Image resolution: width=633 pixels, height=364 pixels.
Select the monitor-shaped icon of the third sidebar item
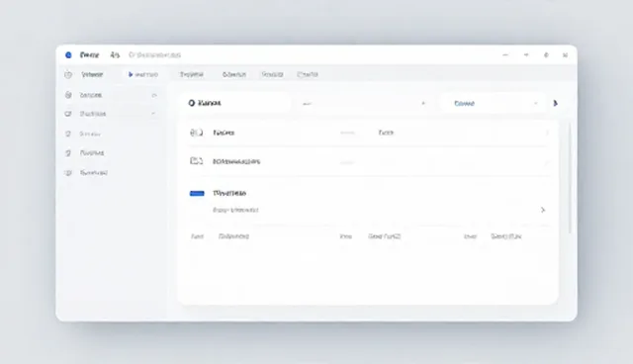click(68, 114)
